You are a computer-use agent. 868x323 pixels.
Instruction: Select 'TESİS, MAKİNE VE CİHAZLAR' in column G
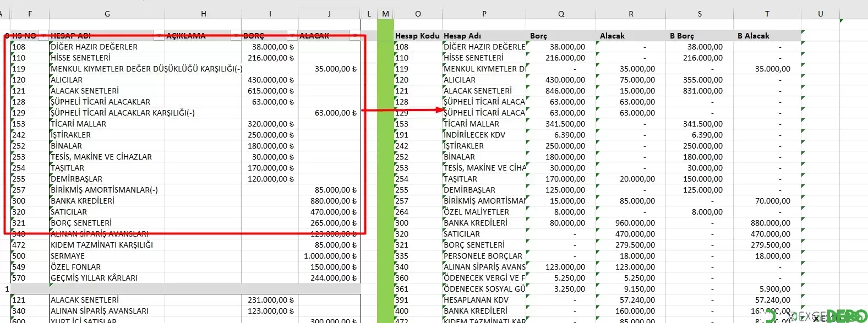click(107, 157)
